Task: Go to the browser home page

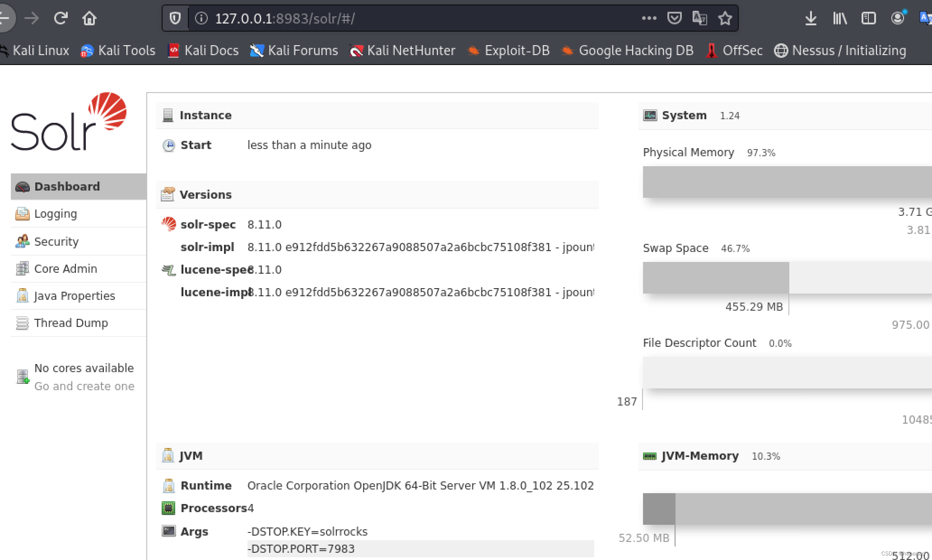Action: click(89, 19)
